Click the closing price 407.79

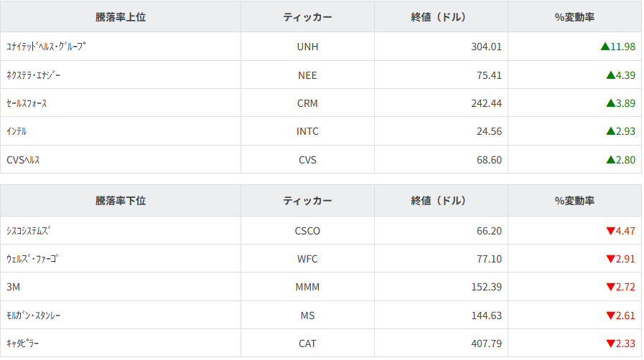click(486, 344)
